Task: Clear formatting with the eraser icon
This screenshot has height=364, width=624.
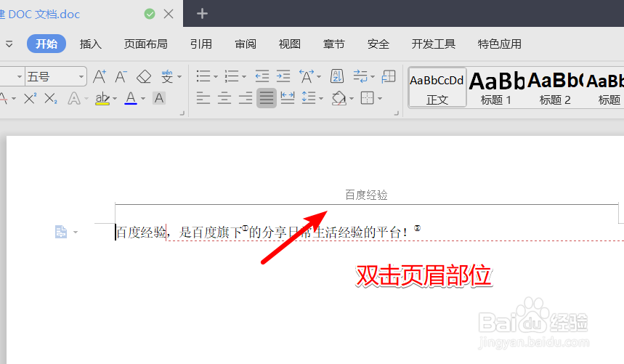Action: point(144,76)
